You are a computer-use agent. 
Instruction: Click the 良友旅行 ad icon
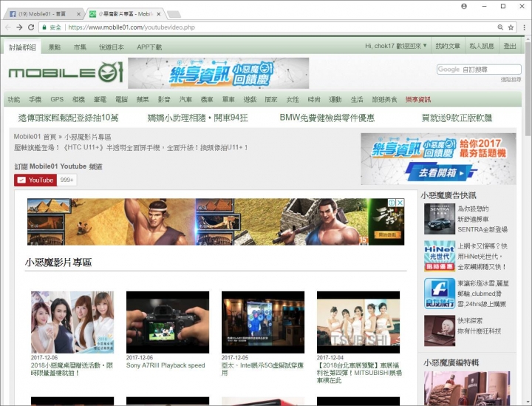pos(440,294)
